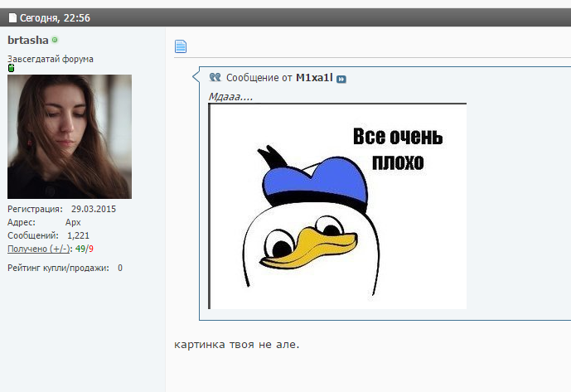Open the quoted duck meme image

(337, 206)
